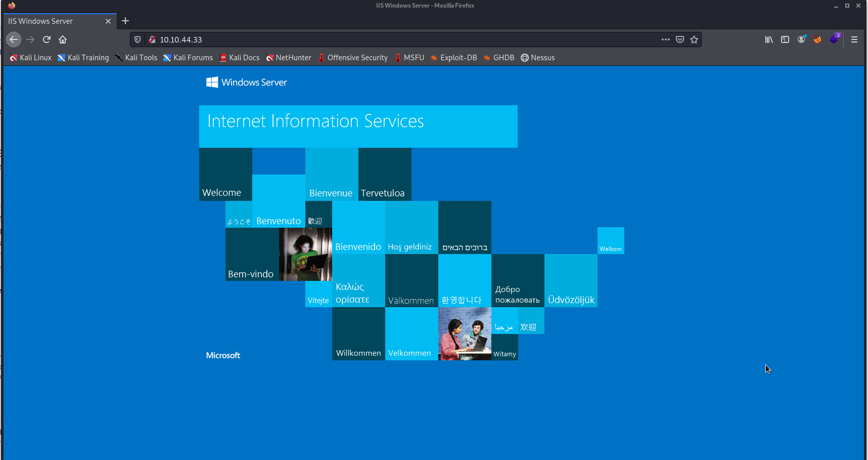
Task: Open the Kali Docs bookmark
Action: (240, 58)
